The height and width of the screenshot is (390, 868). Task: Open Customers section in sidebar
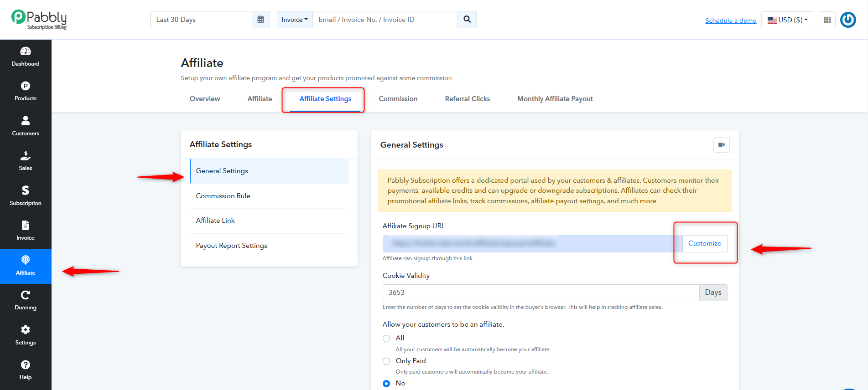26,127
